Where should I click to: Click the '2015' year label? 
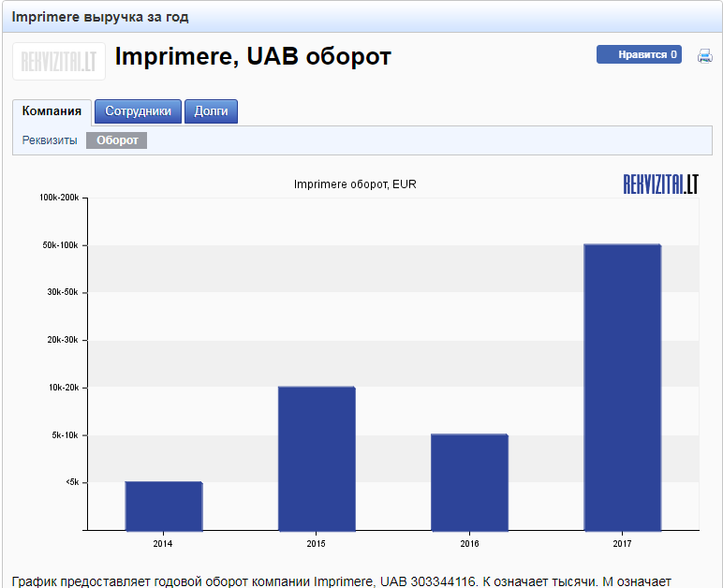point(316,544)
